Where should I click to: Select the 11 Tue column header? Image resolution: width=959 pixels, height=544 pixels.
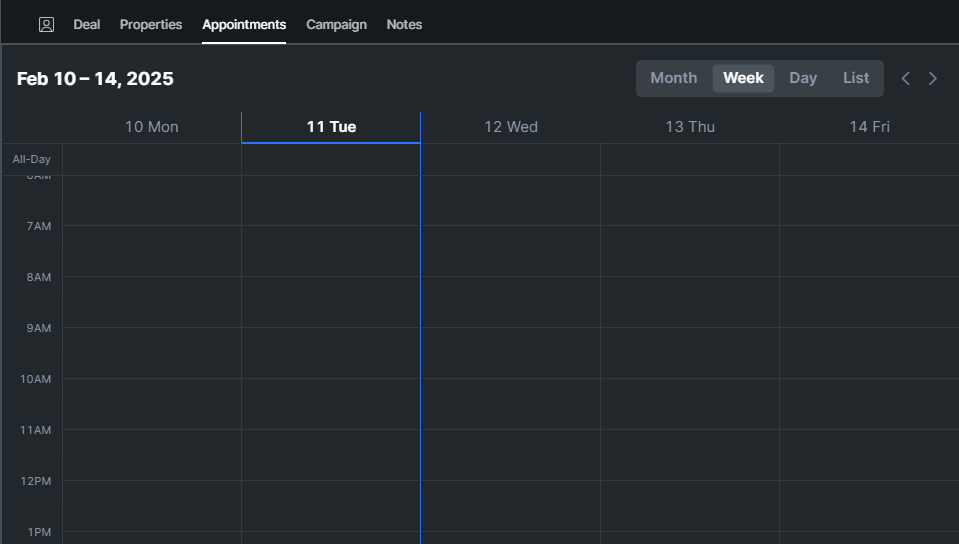(x=331, y=127)
